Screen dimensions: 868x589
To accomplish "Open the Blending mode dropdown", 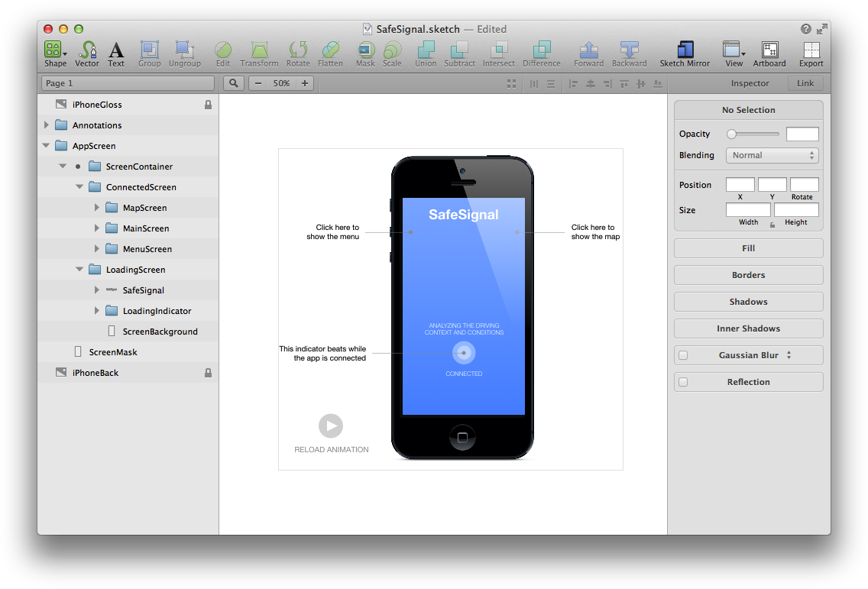I will click(772, 155).
